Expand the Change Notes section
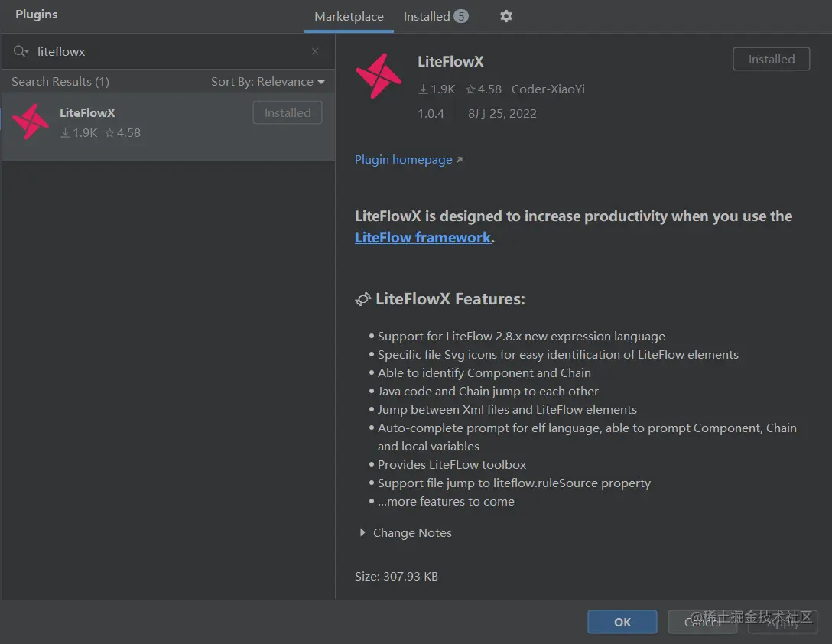The image size is (832, 644). (362, 532)
